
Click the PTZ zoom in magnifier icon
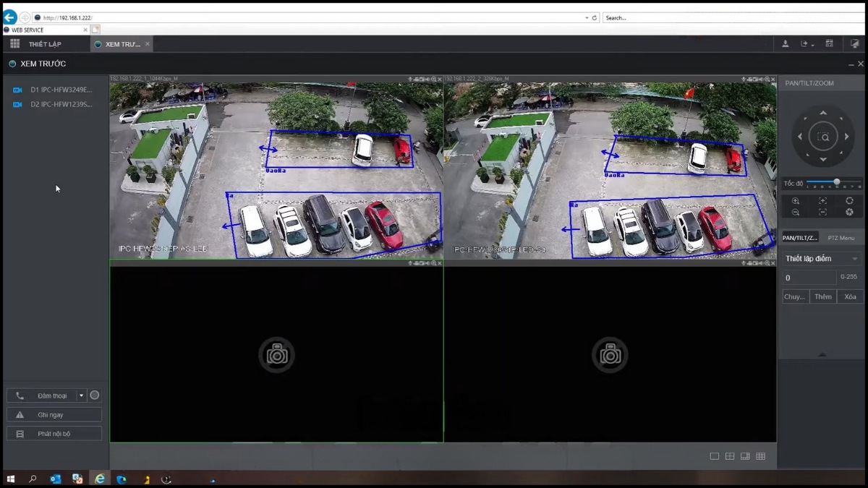796,200
